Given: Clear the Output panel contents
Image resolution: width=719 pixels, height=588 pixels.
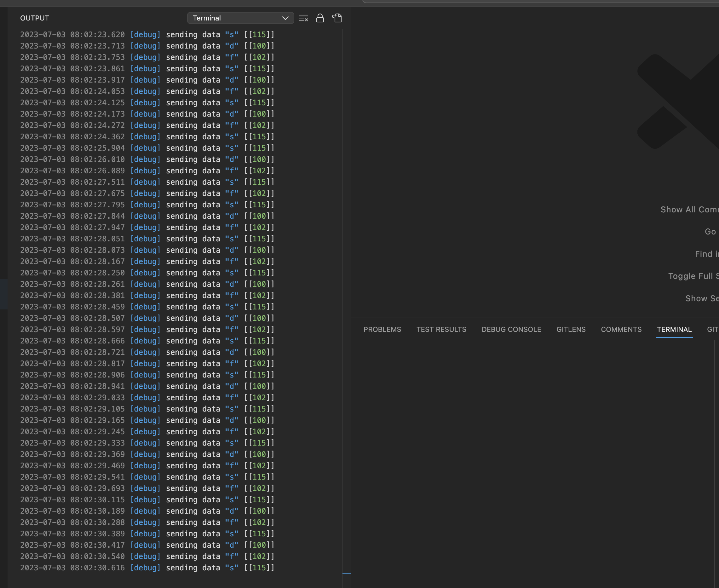Looking at the screenshot, I should [303, 18].
